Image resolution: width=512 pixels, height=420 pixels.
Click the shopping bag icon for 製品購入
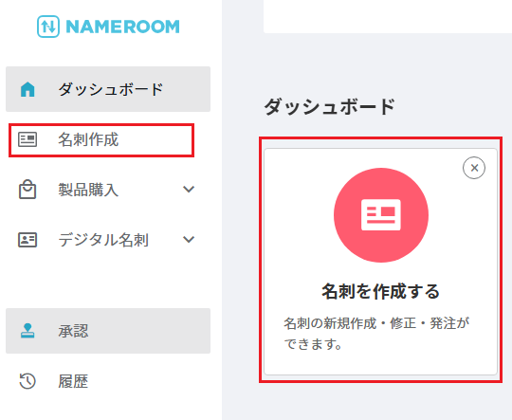pyautogui.click(x=27, y=190)
